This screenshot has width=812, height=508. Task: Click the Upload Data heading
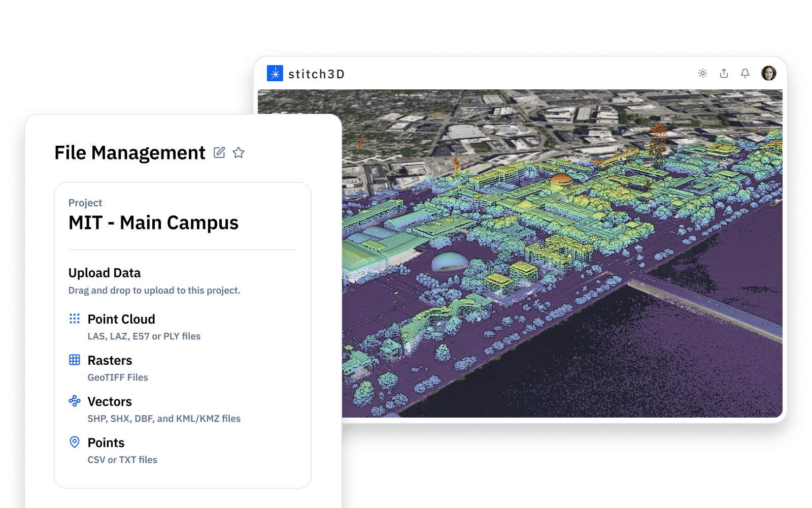click(x=105, y=273)
